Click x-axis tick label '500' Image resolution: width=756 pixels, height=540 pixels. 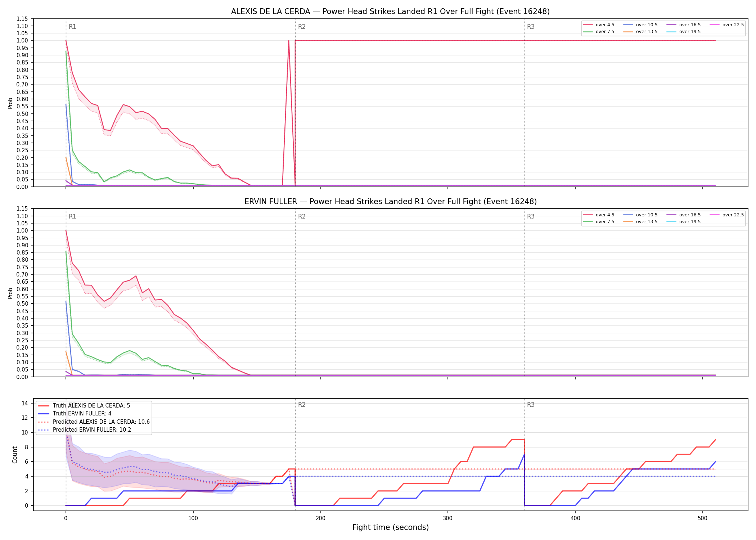point(703,518)
